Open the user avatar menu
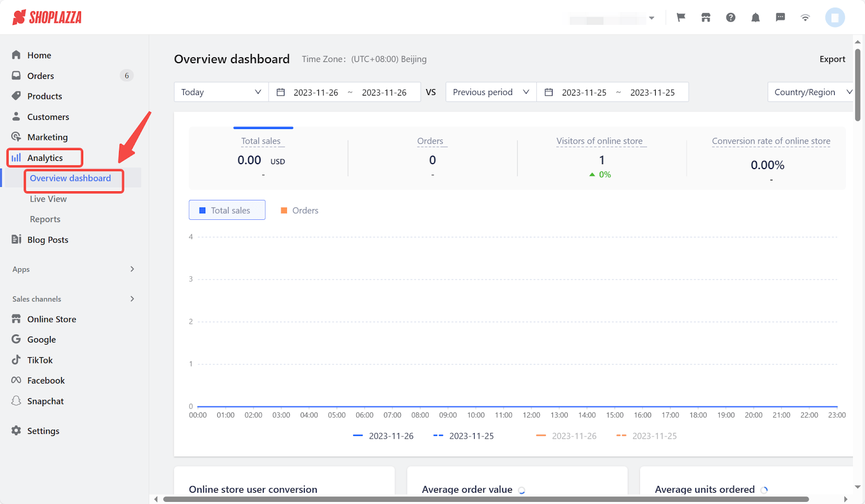This screenshot has height=504, width=865. tap(835, 17)
